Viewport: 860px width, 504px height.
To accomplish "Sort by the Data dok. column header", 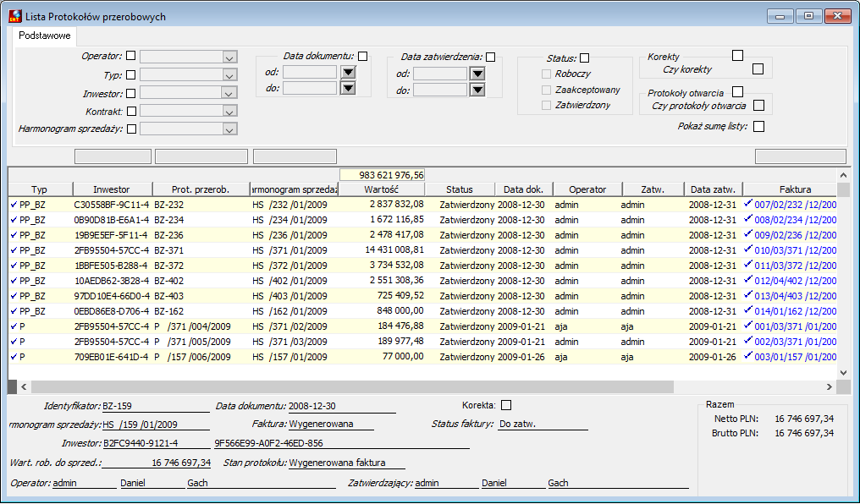I will [x=524, y=189].
